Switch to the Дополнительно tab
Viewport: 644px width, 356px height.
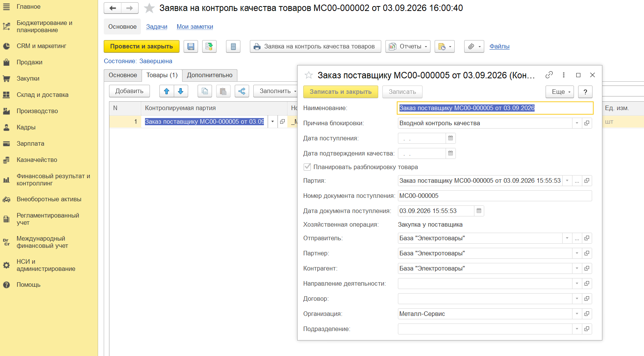(x=210, y=75)
